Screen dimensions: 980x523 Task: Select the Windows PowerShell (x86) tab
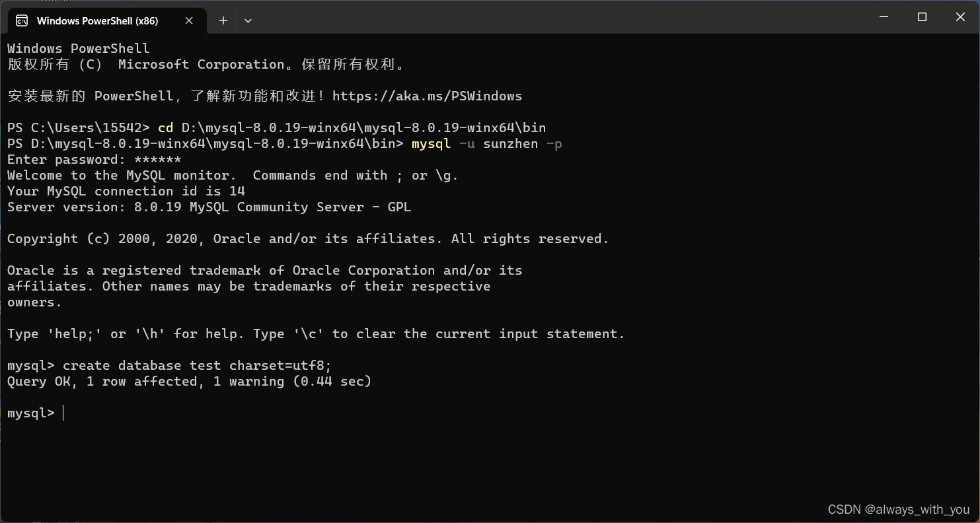[99, 20]
